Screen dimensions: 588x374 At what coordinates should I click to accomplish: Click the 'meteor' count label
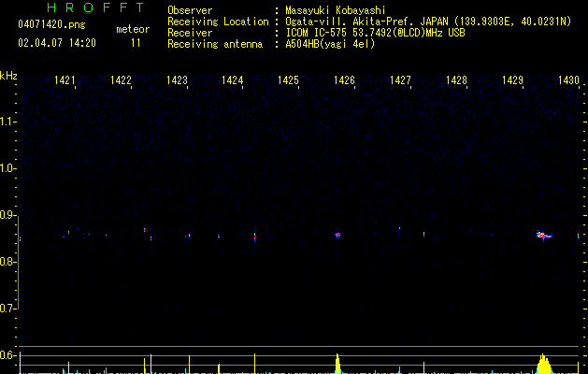[133, 29]
